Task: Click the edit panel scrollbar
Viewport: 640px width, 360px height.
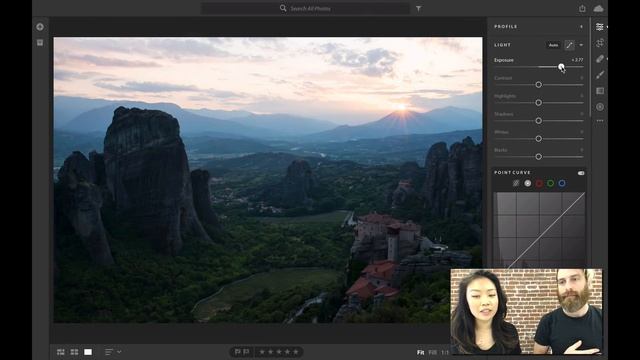Action: point(591,67)
